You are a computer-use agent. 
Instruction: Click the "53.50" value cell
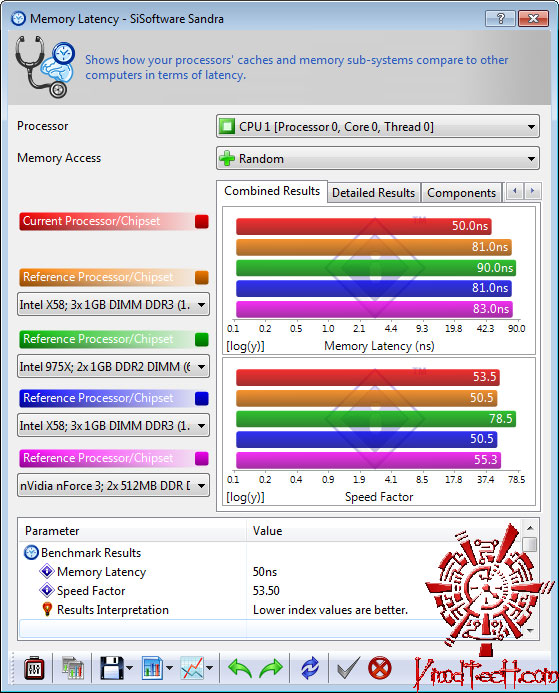(266, 591)
